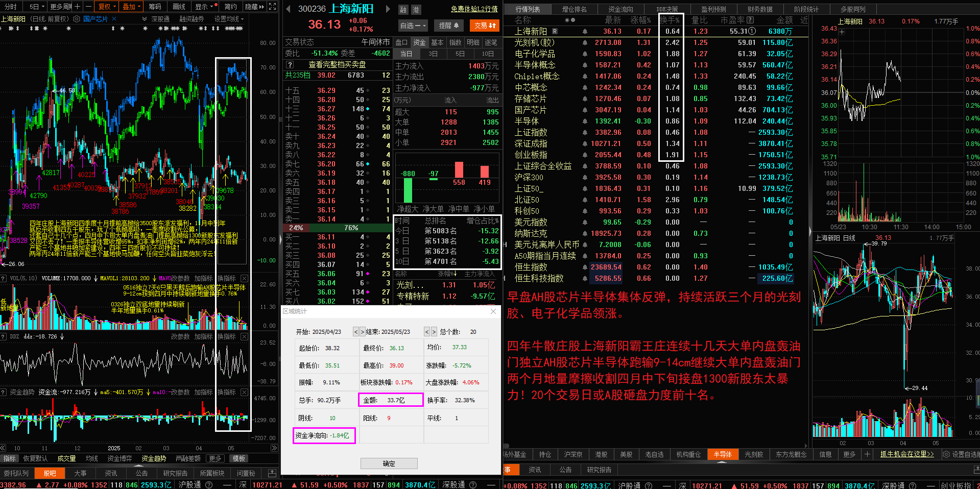
Task: Open trading with 交易 button
Action: pyautogui.click(x=485, y=25)
